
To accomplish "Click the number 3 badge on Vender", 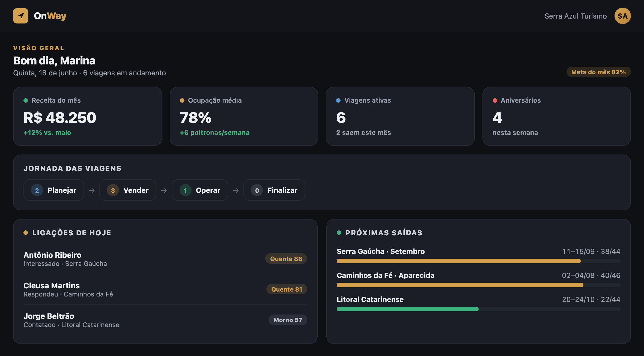I will pos(113,190).
